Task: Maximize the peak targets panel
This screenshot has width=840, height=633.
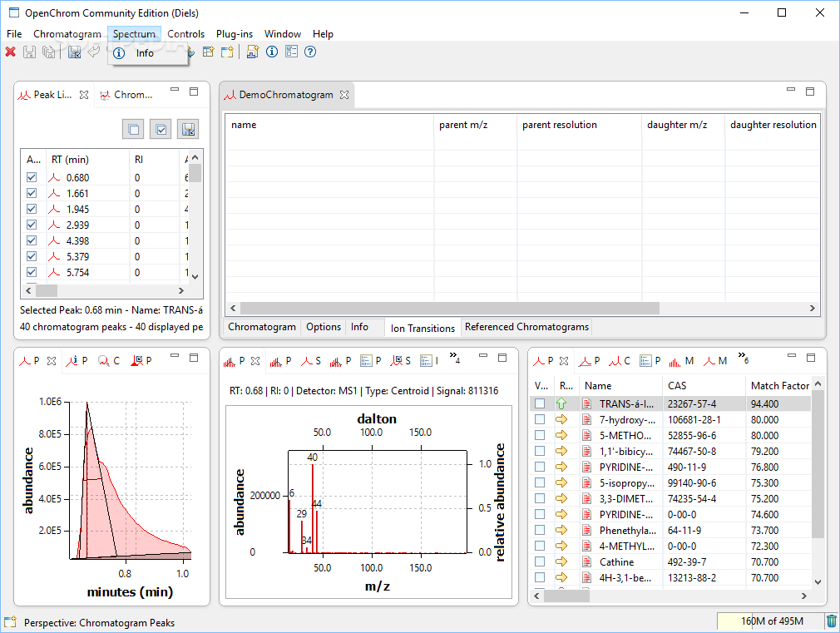Action: pyautogui.click(x=811, y=357)
